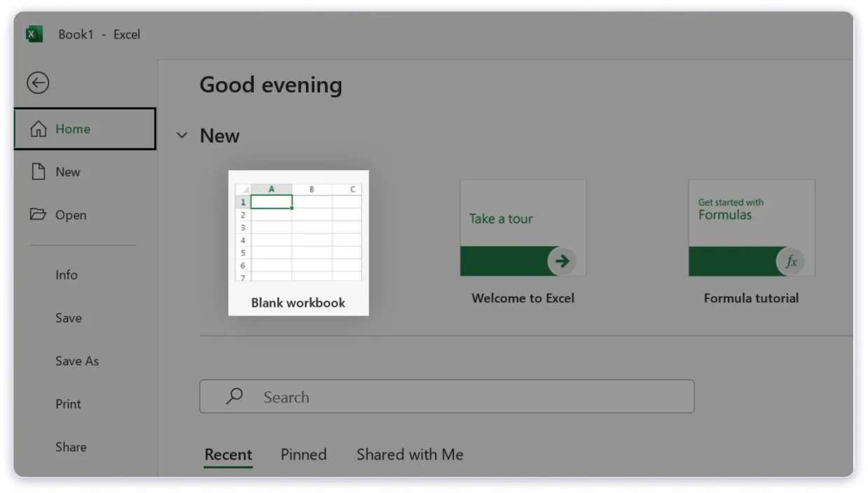Click the Search input field

(447, 396)
